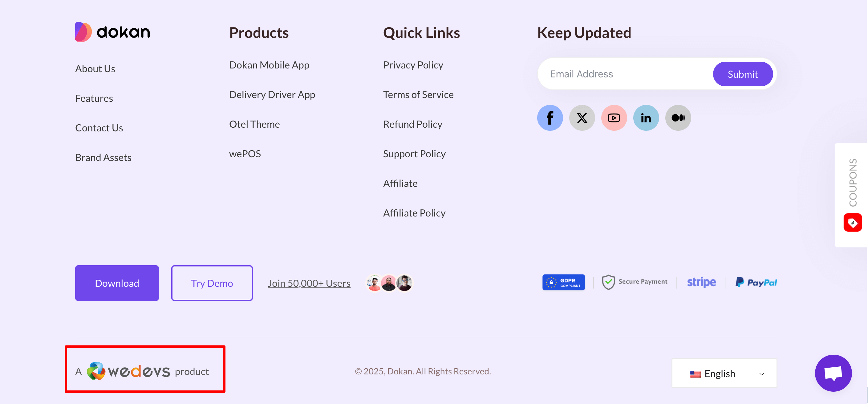Click the chat widget button
The image size is (868, 404).
point(833,373)
